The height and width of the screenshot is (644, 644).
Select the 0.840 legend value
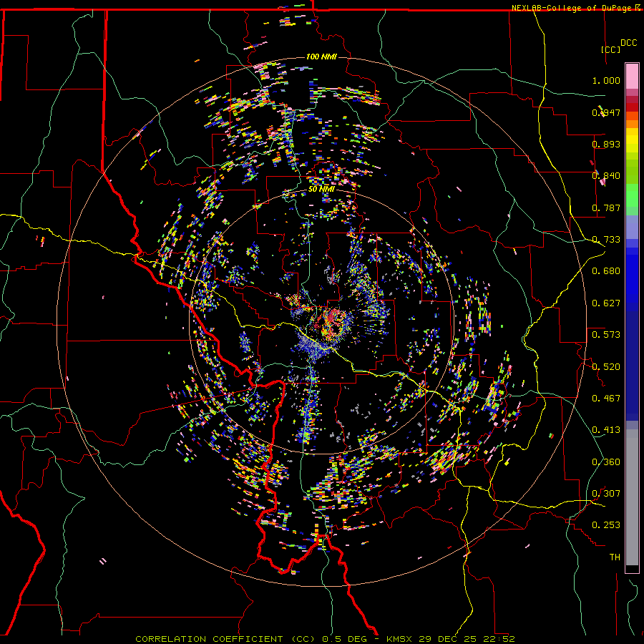606,175
